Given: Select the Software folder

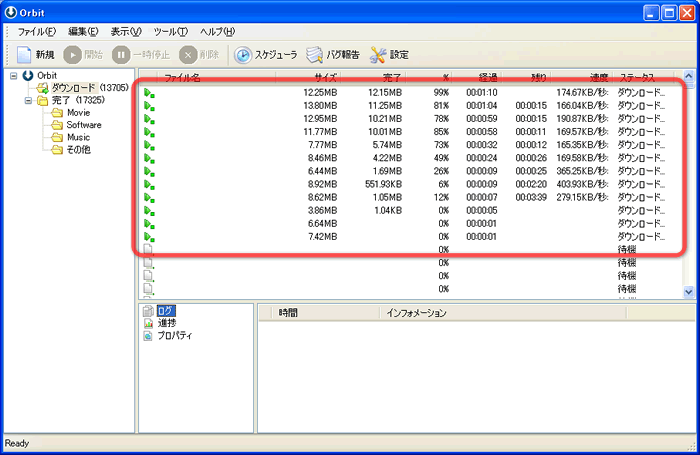Looking at the screenshot, I should (x=84, y=125).
